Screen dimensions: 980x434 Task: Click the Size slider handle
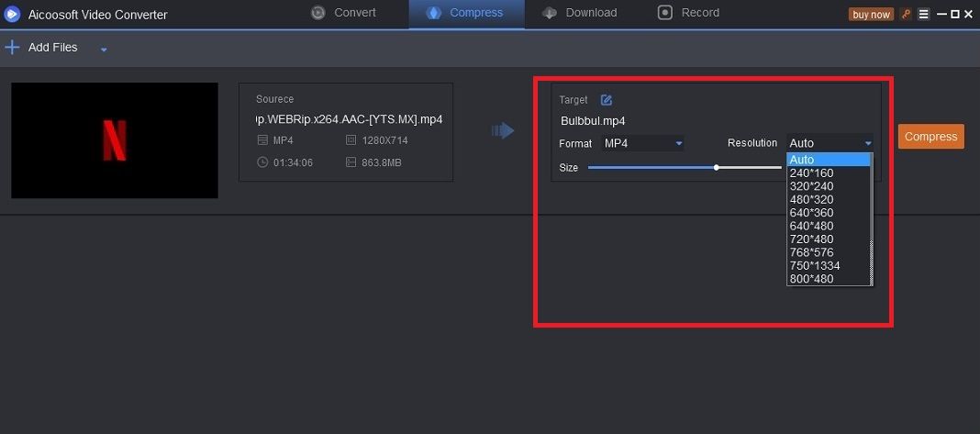[x=717, y=168]
